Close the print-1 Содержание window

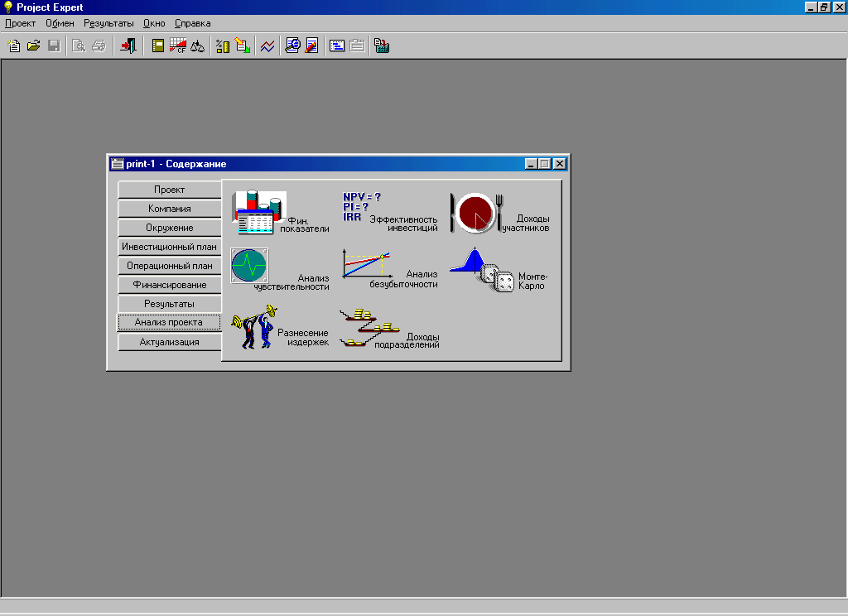pos(560,163)
